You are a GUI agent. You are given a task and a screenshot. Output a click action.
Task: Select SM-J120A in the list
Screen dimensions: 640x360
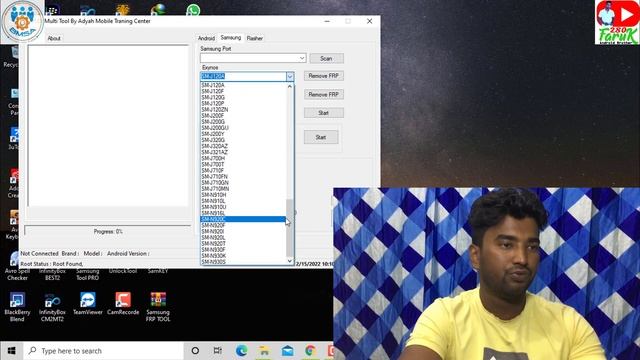(x=243, y=85)
